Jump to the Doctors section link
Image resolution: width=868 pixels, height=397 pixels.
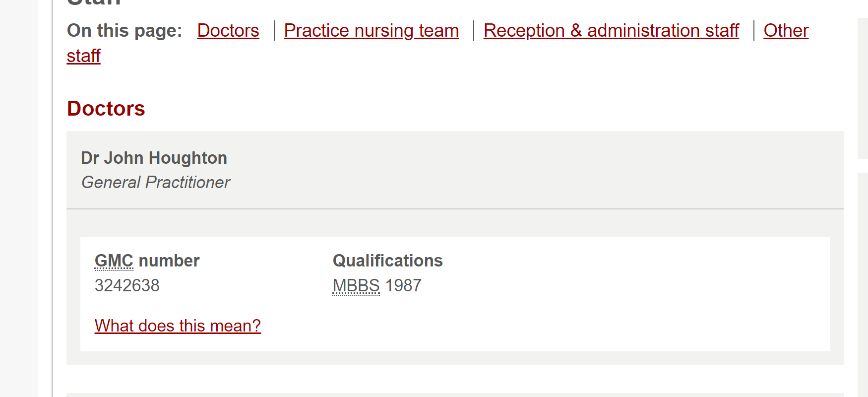(x=228, y=31)
